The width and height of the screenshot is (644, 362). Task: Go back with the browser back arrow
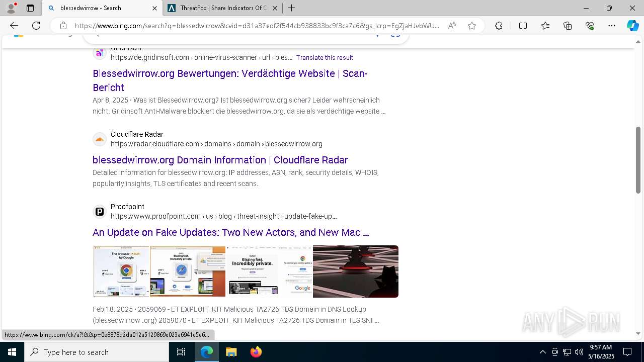pyautogui.click(x=14, y=26)
